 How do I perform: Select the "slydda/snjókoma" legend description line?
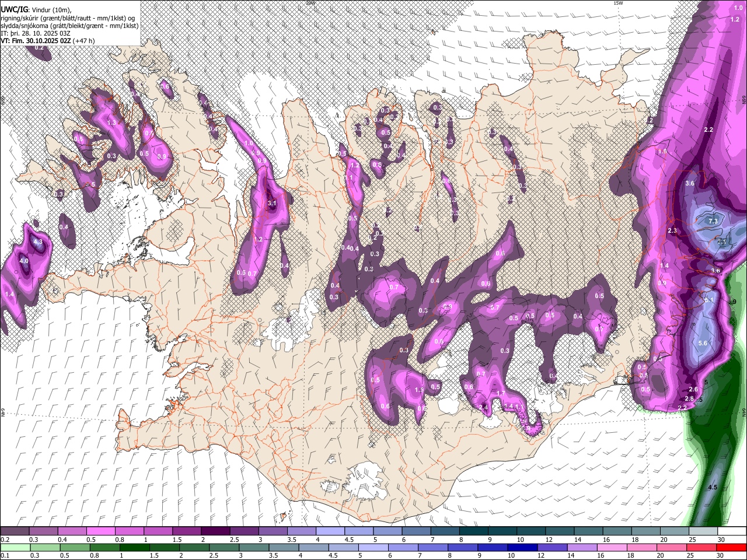click(x=69, y=26)
